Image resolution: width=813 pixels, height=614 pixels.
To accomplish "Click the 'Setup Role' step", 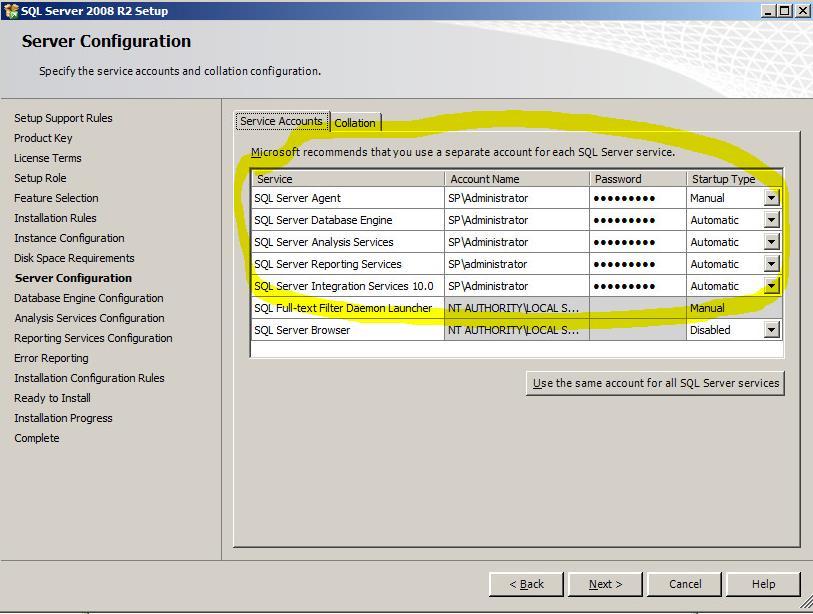I will coord(40,178).
